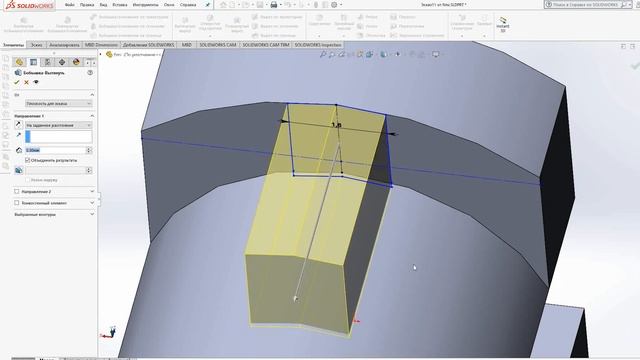Click the SOLIDWORKS help search field
The width and height of the screenshot is (640, 360).
[x=586, y=4]
